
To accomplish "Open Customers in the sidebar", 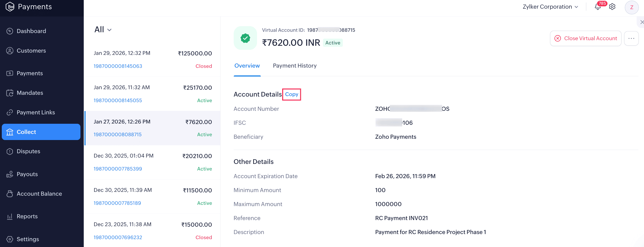I will [x=31, y=51].
